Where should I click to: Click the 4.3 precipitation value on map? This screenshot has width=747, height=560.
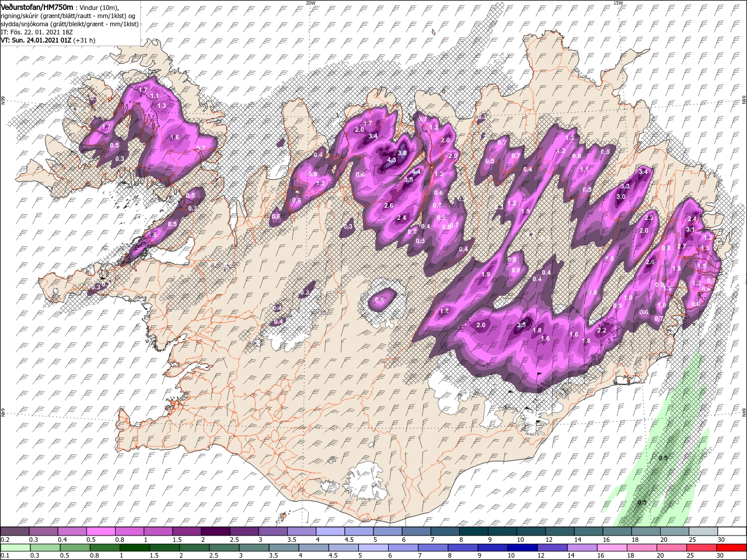[392, 160]
